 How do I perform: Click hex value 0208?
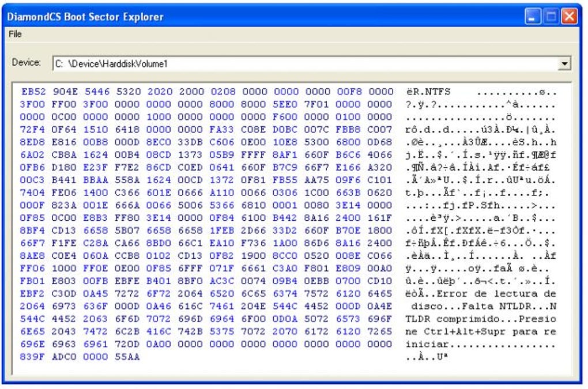(223, 92)
